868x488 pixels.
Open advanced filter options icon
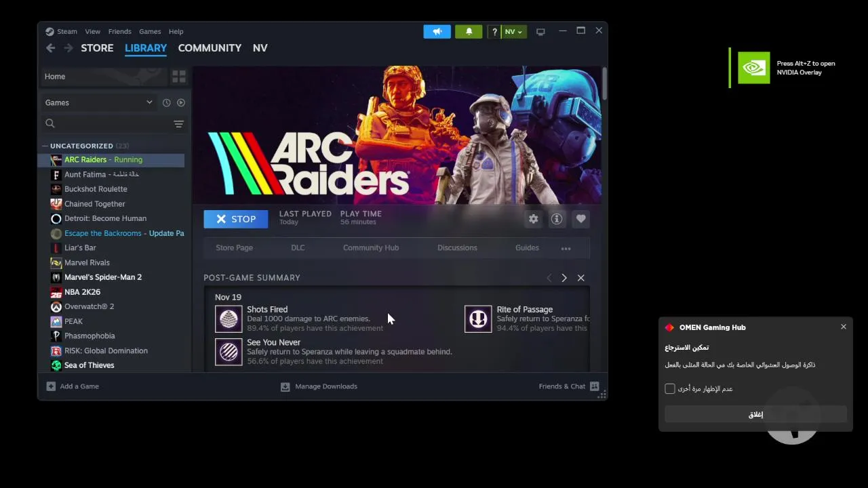[178, 124]
